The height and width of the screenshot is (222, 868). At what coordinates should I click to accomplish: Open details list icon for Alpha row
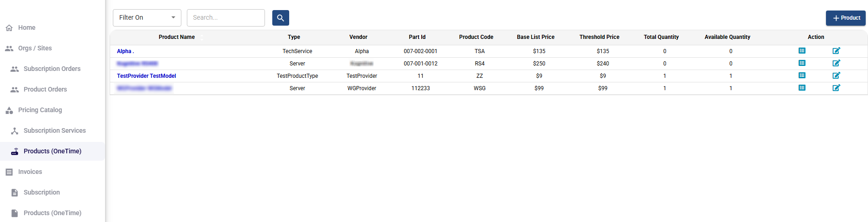[802, 51]
